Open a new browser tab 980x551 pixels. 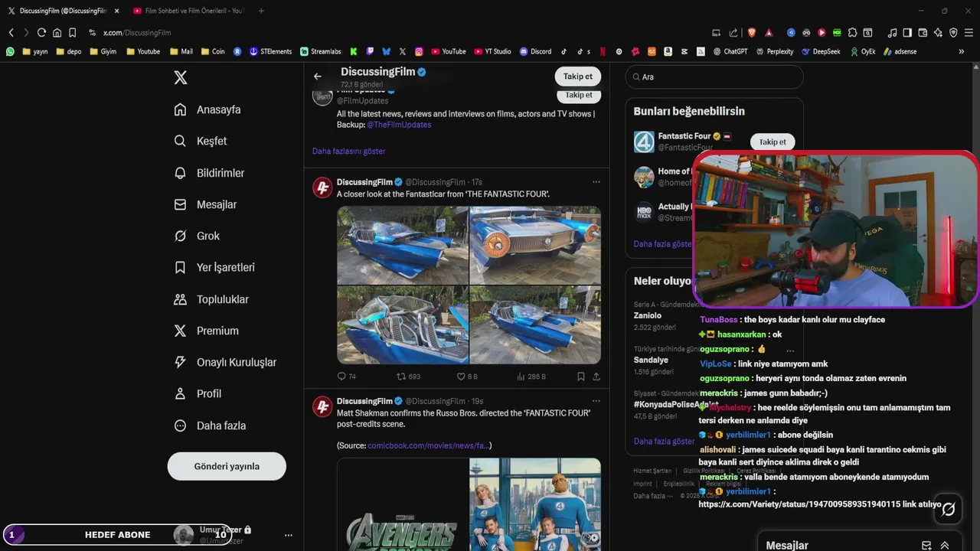261,11
